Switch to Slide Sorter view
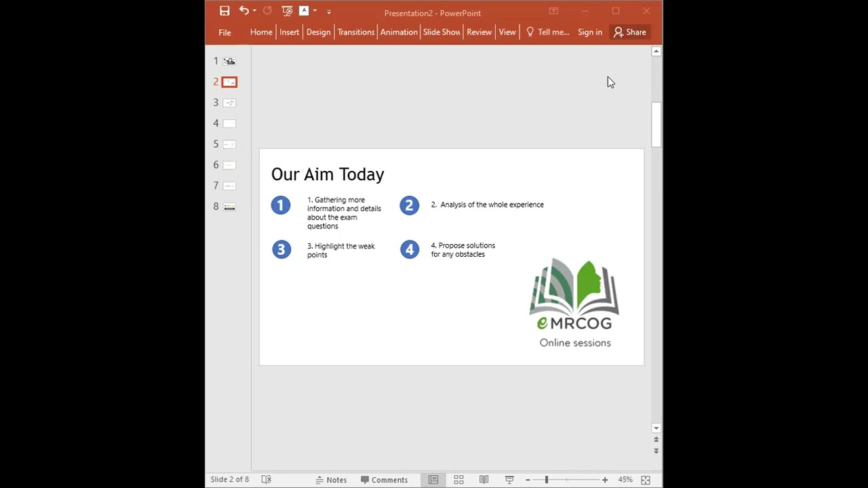This screenshot has height=488, width=868. 458,480
